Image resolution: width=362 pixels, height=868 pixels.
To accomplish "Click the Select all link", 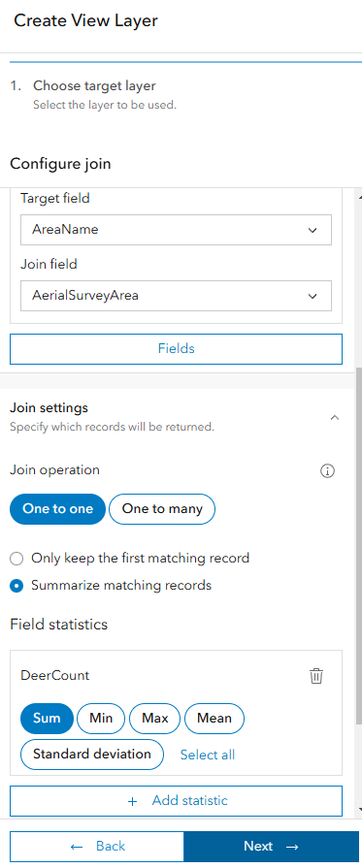I will point(208,755).
